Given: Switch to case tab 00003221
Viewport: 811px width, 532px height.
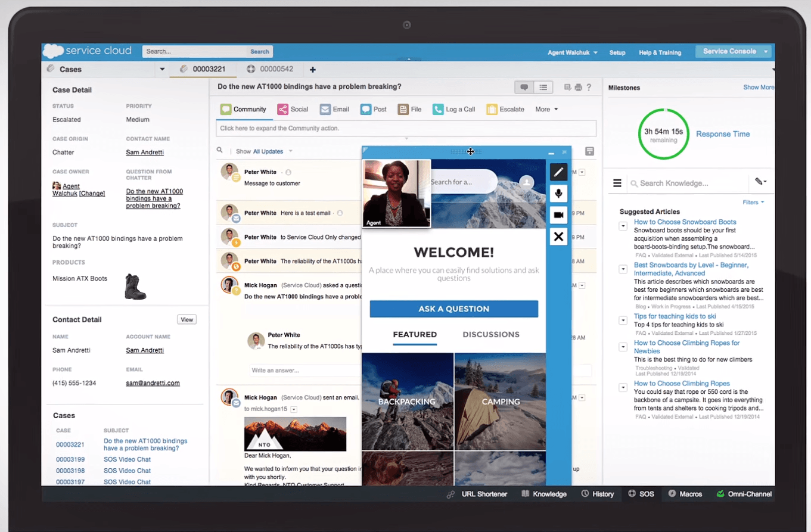Looking at the screenshot, I should click(x=202, y=69).
